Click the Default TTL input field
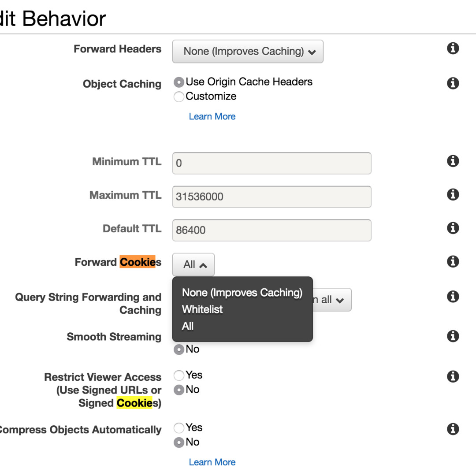 pyautogui.click(x=271, y=231)
